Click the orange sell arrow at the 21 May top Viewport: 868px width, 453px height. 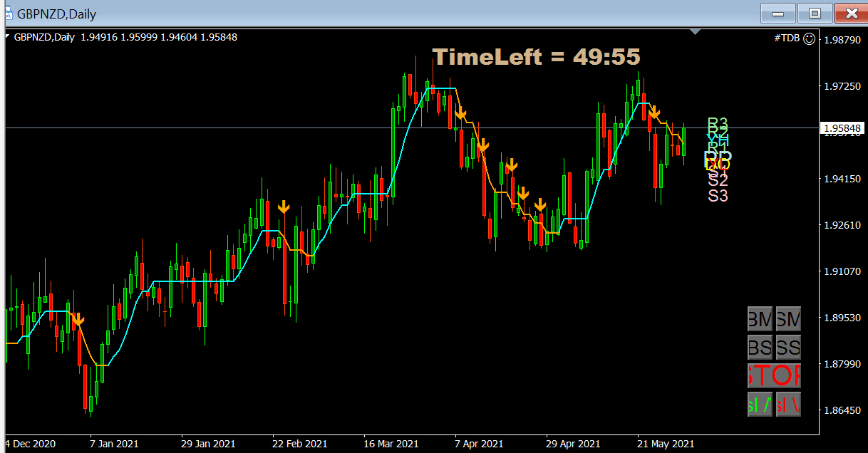click(655, 112)
